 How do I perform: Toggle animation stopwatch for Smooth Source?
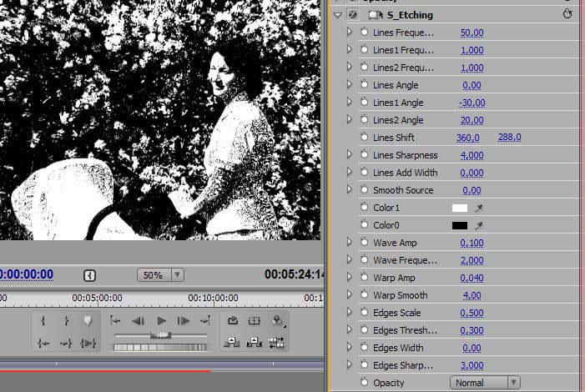(x=365, y=189)
